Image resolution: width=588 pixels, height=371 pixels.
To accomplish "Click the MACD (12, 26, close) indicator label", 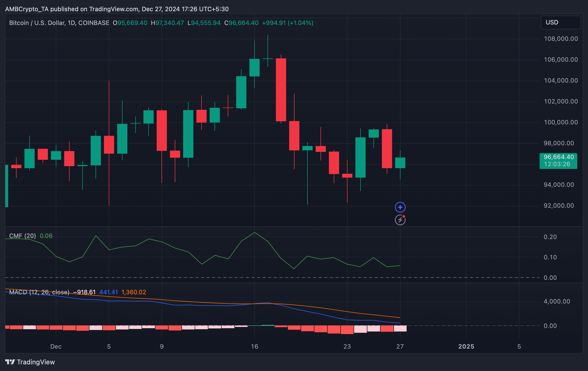I will coord(39,292).
